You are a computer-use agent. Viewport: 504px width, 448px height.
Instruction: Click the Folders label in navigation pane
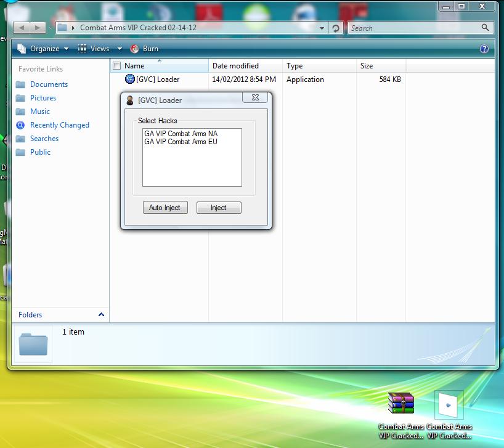coord(30,315)
